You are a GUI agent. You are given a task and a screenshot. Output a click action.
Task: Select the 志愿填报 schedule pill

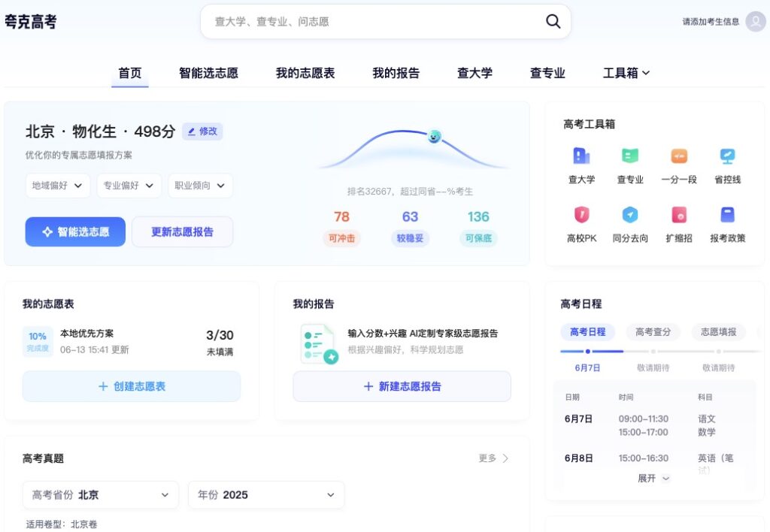click(718, 332)
